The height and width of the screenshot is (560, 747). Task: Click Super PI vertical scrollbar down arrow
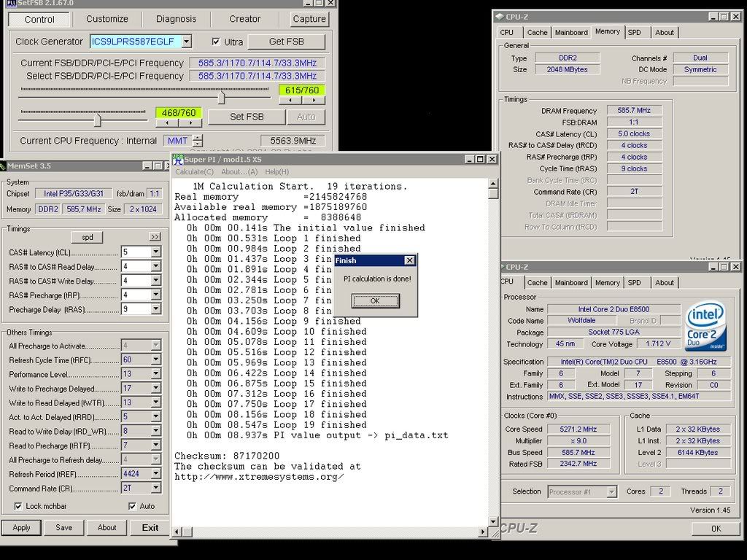pyautogui.click(x=494, y=521)
